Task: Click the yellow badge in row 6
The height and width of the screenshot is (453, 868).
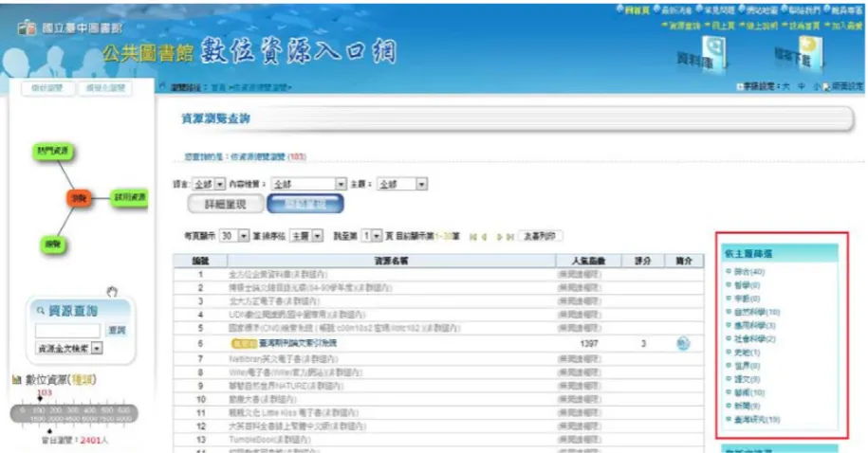Action: (244, 343)
